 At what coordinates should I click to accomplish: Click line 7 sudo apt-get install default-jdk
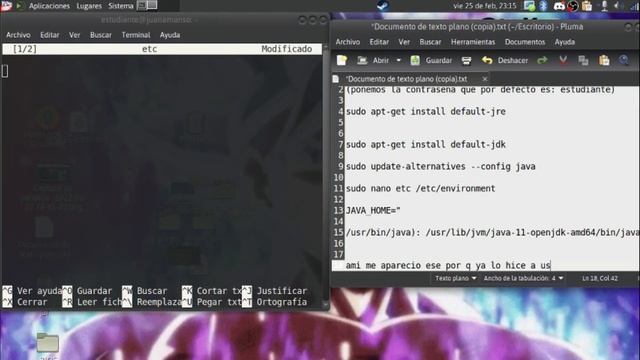tap(426, 144)
